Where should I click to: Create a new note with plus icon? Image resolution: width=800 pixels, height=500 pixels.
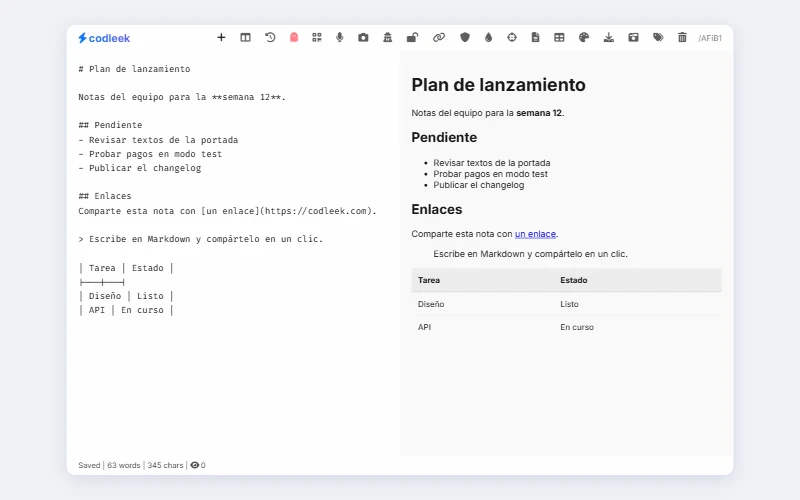tap(221, 37)
